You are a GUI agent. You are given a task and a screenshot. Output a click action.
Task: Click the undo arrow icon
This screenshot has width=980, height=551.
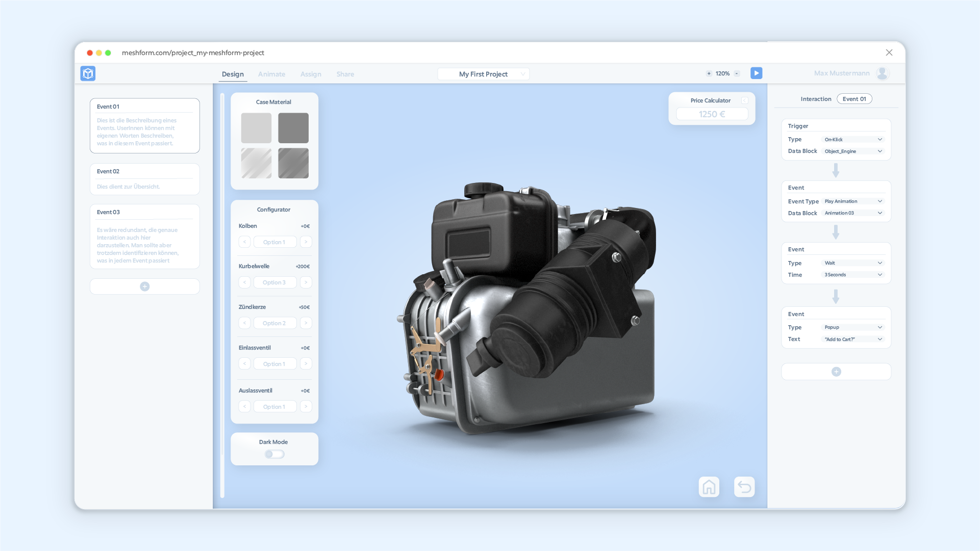pos(744,487)
